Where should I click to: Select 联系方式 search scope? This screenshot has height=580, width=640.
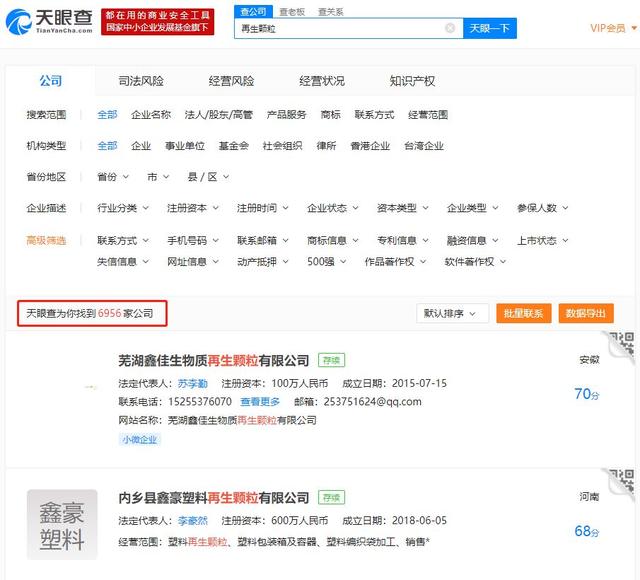pos(375,115)
